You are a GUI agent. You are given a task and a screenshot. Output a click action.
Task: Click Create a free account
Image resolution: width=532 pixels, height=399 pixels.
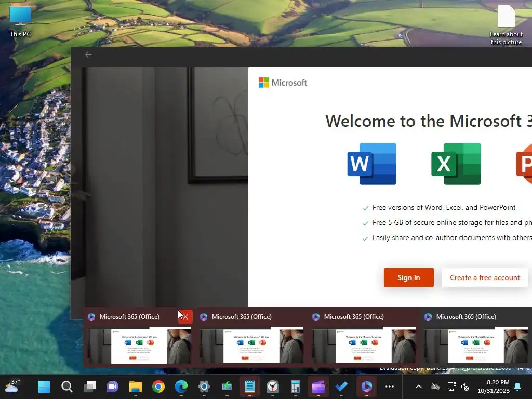click(x=485, y=277)
